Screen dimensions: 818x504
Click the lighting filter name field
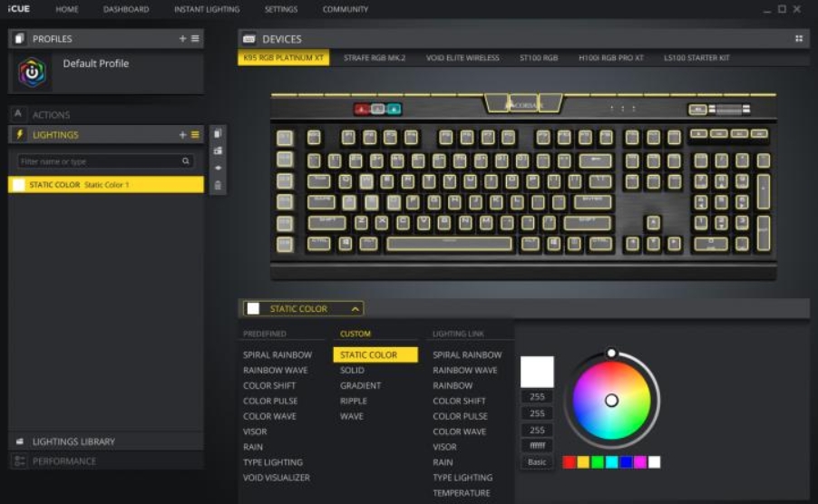click(106, 161)
